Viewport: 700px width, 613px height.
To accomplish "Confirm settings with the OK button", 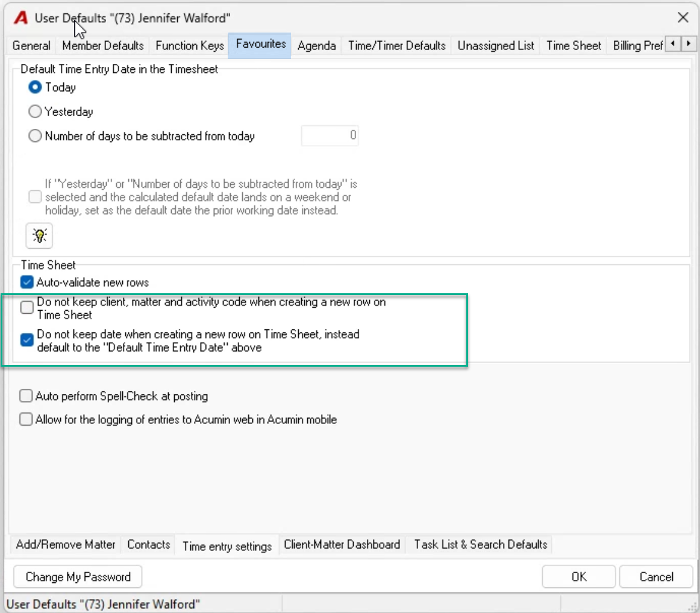I will 578,577.
